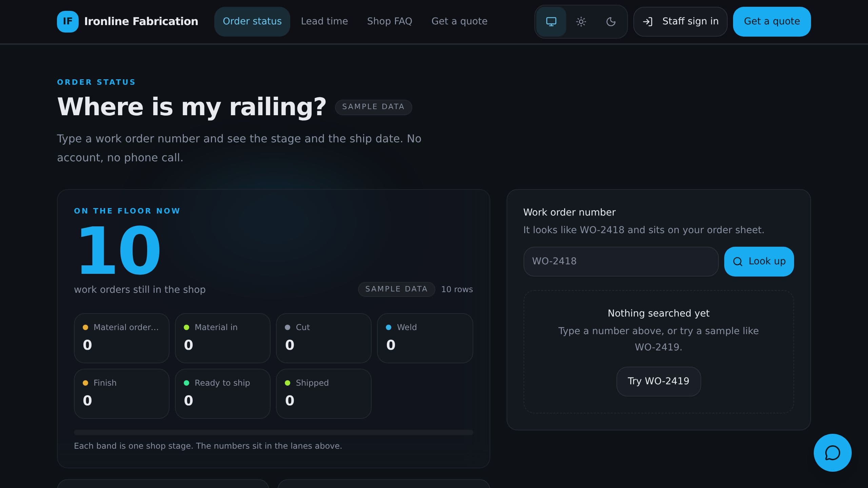The image size is (868, 488).
Task: Click the blue Get a quote button
Action: coord(772,22)
